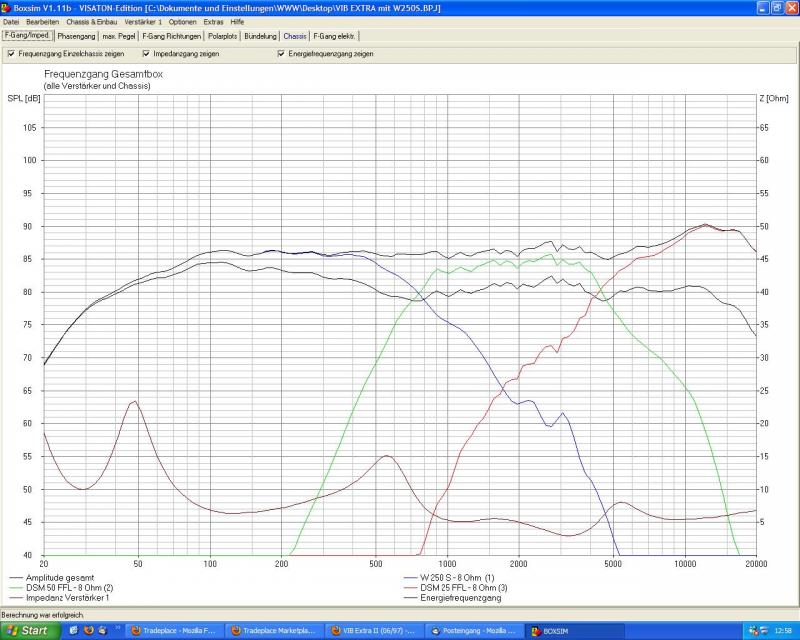
Task: Select the F-Gang/Imped. tab
Action: [27, 36]
